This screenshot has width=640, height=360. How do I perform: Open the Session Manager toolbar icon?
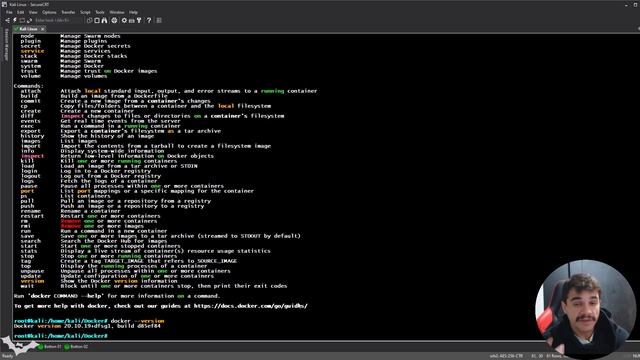8,20
